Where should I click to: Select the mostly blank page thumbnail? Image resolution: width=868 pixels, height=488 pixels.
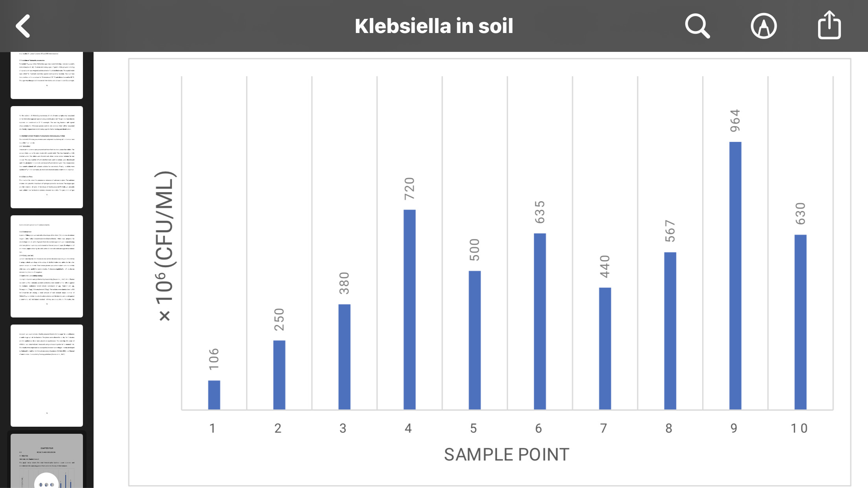tap(47, 375)
